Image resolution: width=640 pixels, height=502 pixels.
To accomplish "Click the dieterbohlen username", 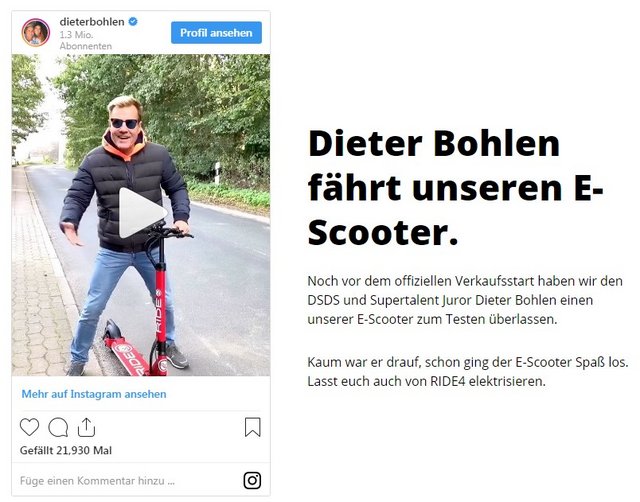I will [x=92, y=22].
